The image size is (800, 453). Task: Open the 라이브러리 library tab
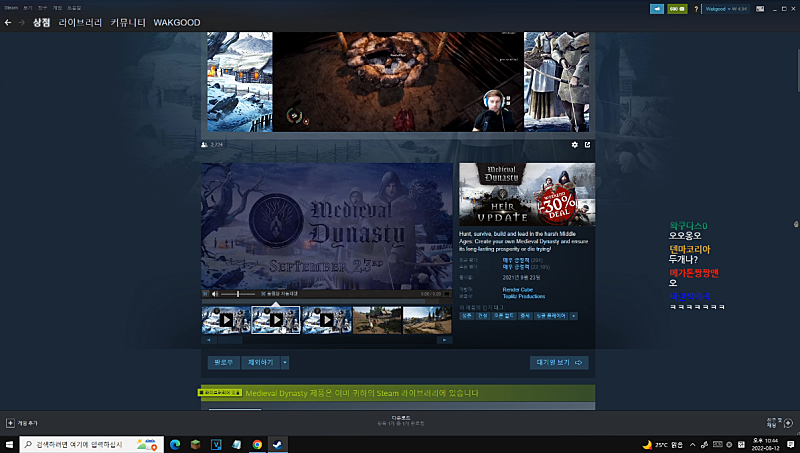click(x=80, y=22)
